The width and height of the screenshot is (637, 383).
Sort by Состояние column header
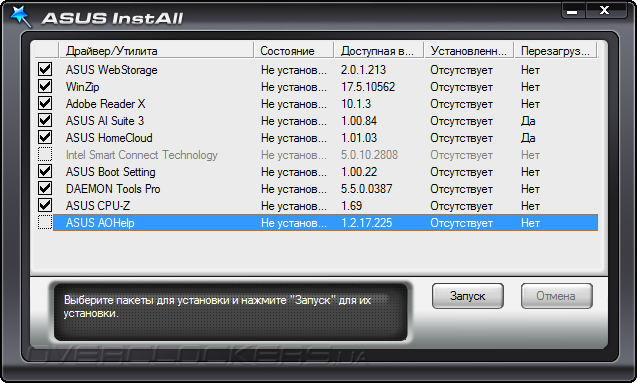(294, 51)
